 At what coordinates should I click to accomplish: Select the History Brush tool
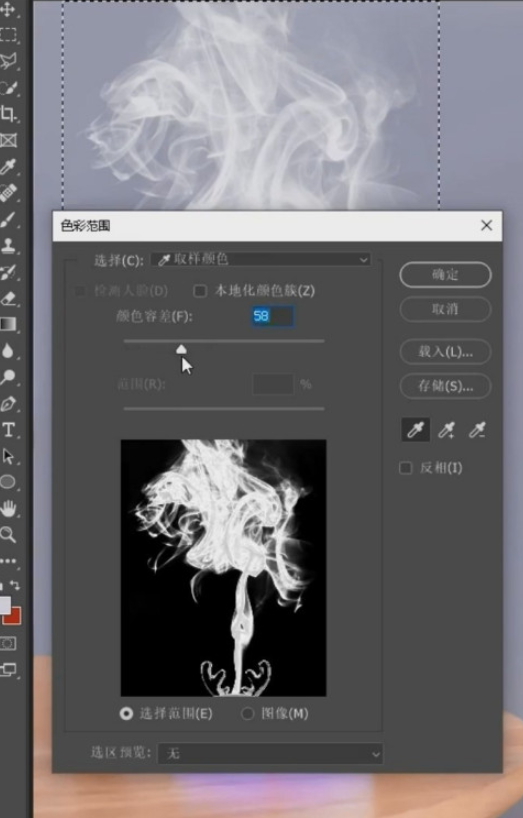pyautogui.click(x=8, y=272)
